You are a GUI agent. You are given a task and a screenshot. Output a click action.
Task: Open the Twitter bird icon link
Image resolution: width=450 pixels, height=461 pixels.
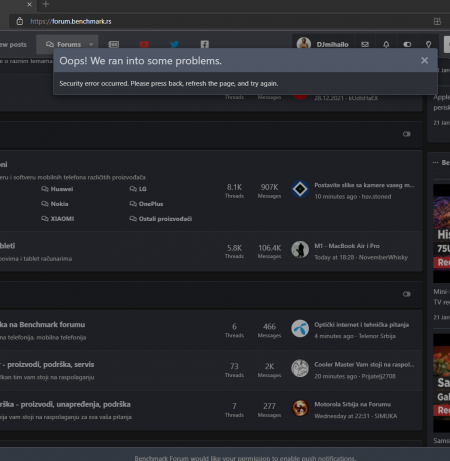coord(174,44)
